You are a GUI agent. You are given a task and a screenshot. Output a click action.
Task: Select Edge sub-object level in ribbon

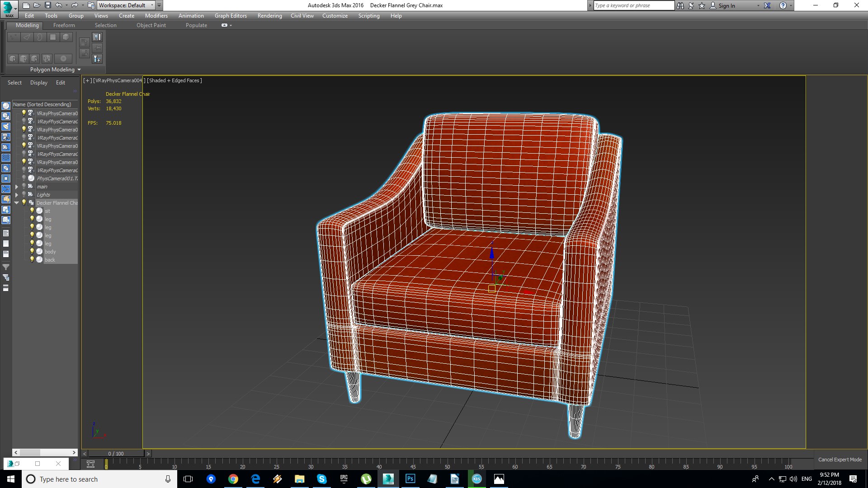coord(27,37)
